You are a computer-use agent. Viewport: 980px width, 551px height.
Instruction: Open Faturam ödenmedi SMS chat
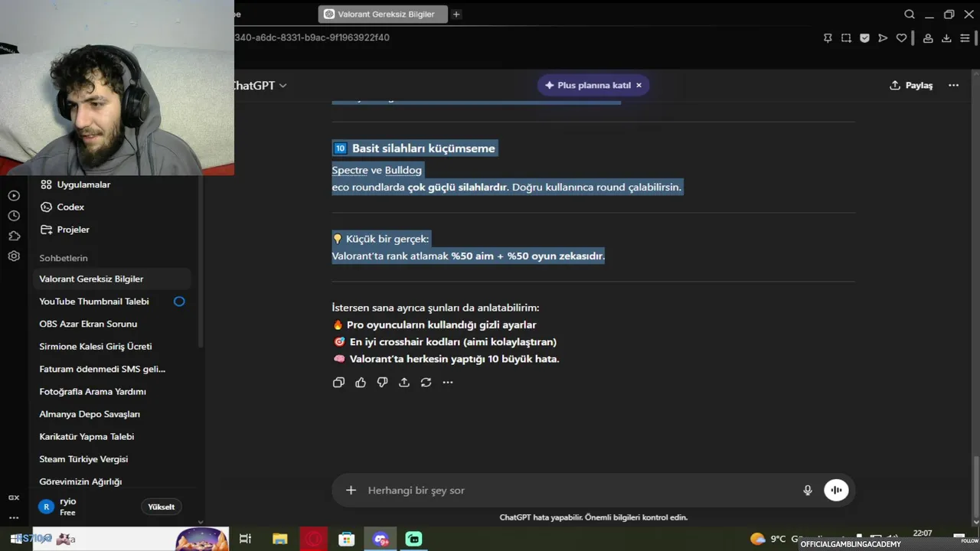tap(112, 369)
